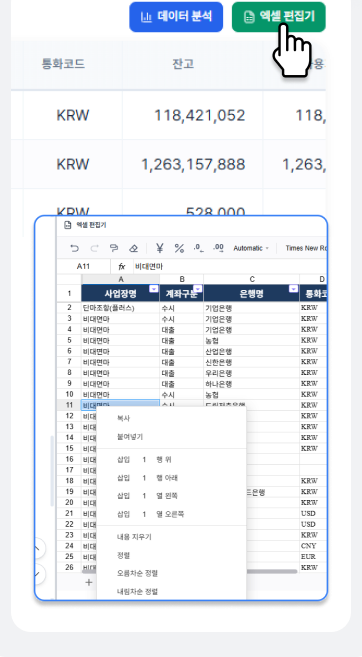Click cell 딘마조힐(플러스) in row 2
Viewport: 362px width, 657px height.
[x=120, y=308]
